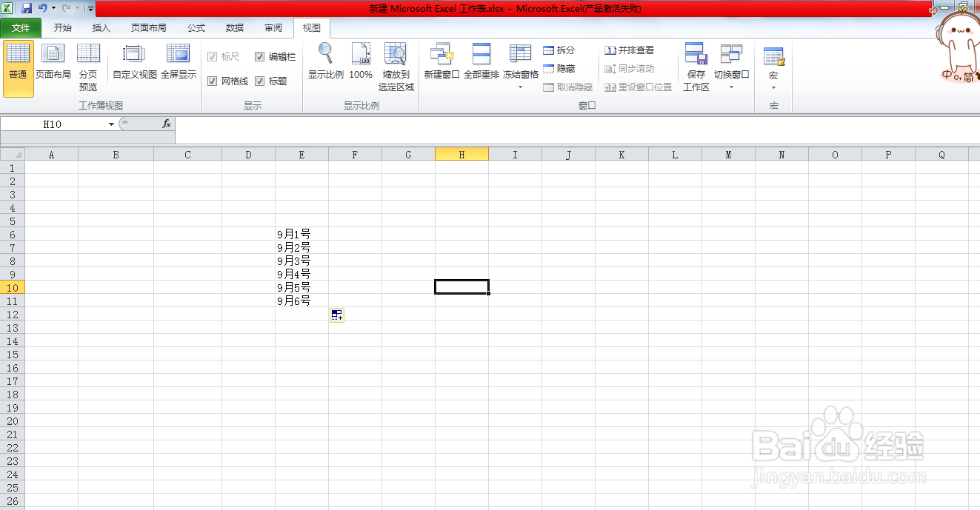The width and height of the screenshot is (980, 510).
Task: Toggle the Gridlines checkbox (网格线)
Action: tap(213, 81)
